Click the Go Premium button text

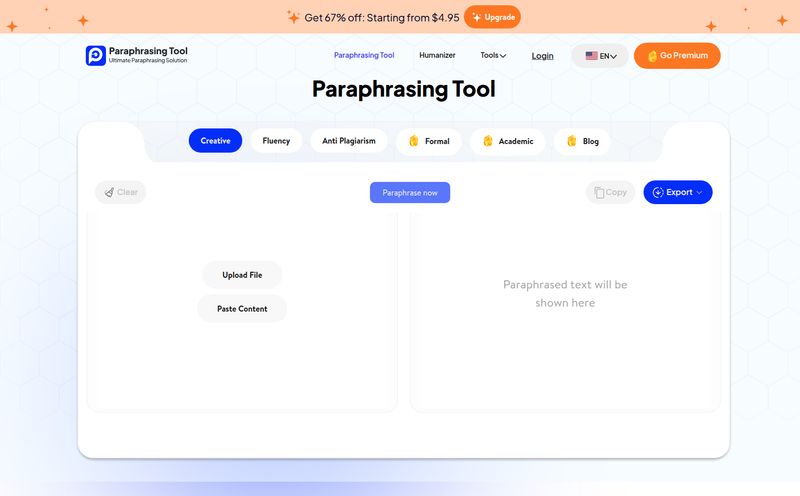684,55
